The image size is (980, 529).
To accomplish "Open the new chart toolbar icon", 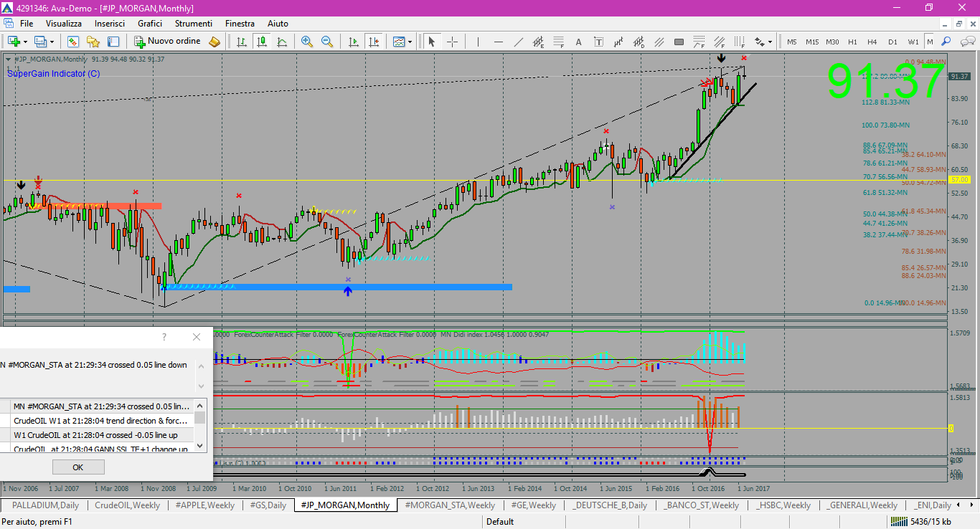I will point(13,42).
